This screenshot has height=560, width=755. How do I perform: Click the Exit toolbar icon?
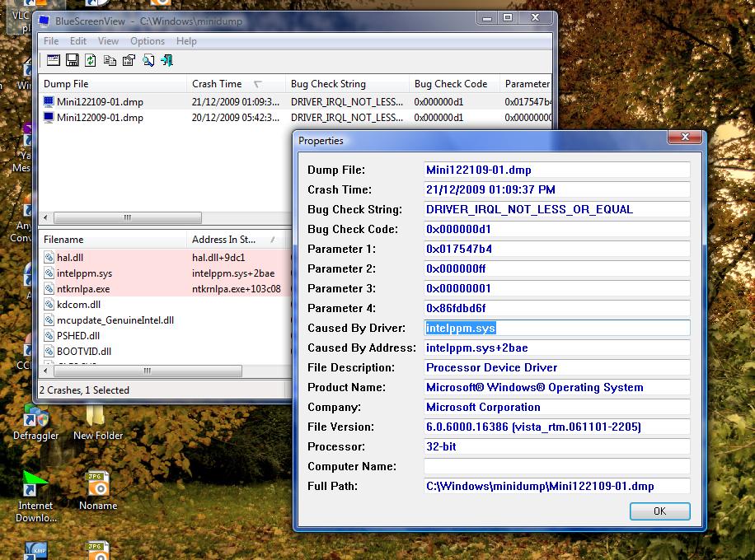pyautogui.click(x=167, y=60)
